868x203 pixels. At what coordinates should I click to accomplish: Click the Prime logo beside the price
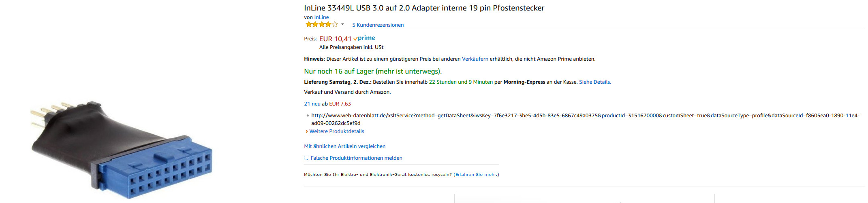pos(364,38)
